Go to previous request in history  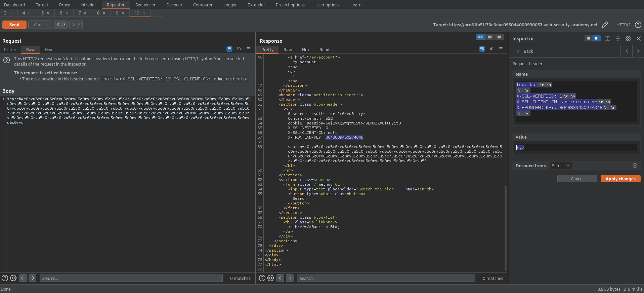[x=58, y=25]
